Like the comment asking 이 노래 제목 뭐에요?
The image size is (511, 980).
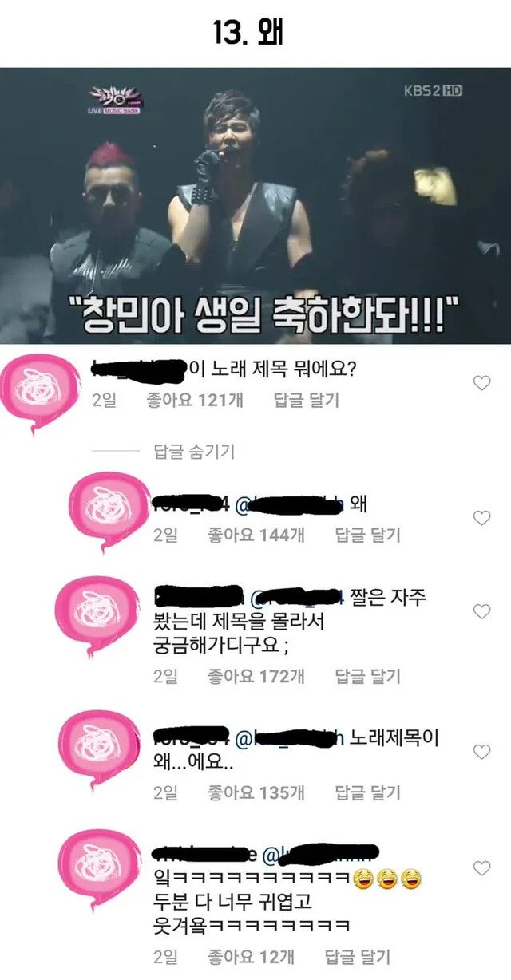tap(481, 383)
